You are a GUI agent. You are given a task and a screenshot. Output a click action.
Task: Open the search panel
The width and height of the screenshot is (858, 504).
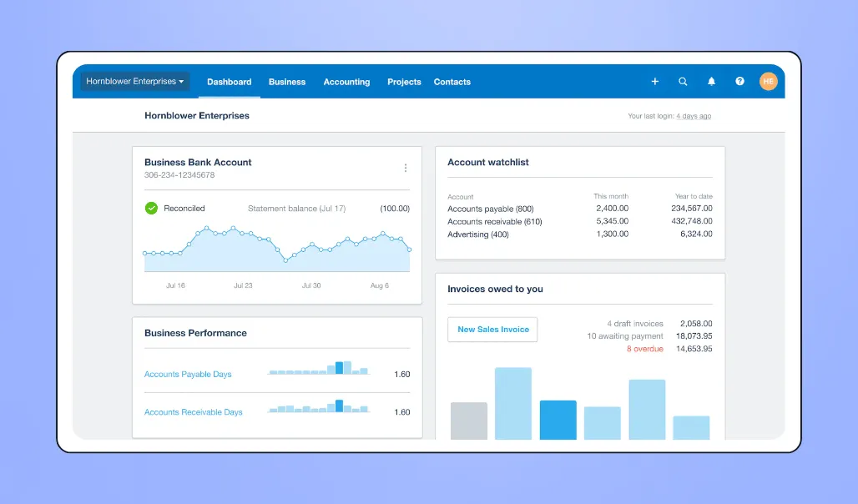pos(683,82)
